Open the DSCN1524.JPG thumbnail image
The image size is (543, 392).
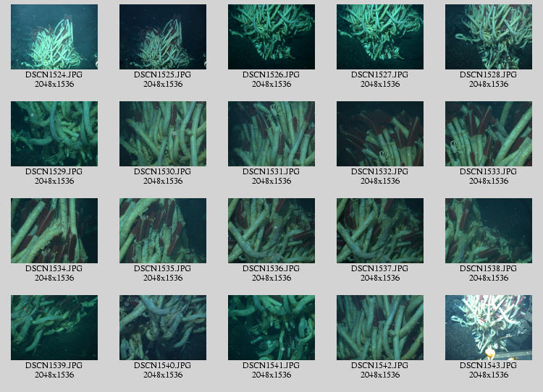(x=54, y=37)
